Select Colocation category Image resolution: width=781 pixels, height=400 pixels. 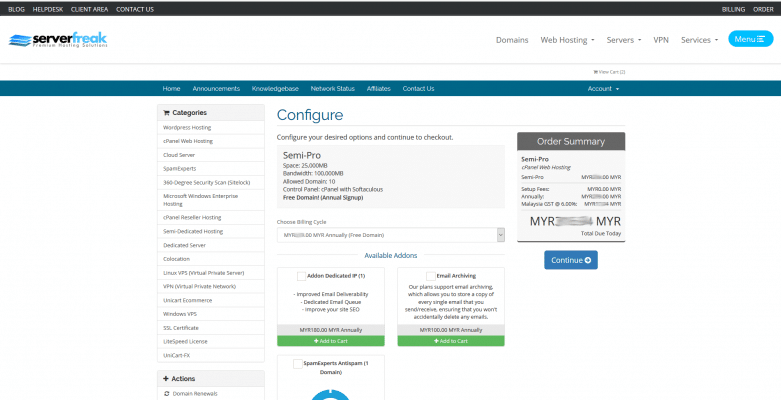click(211, 259)
